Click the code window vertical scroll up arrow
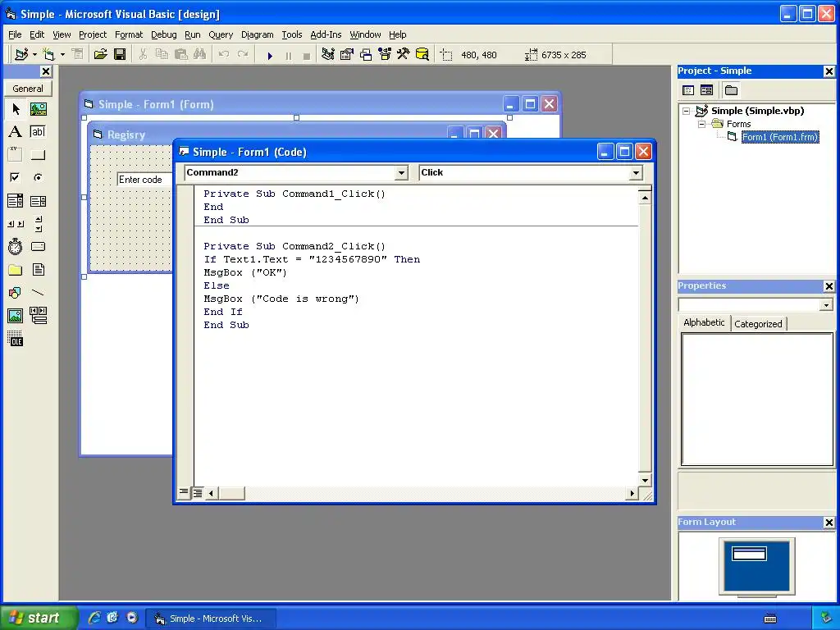Image resolution: width=840 pixels, height=630 pixels. coord(645,199)
